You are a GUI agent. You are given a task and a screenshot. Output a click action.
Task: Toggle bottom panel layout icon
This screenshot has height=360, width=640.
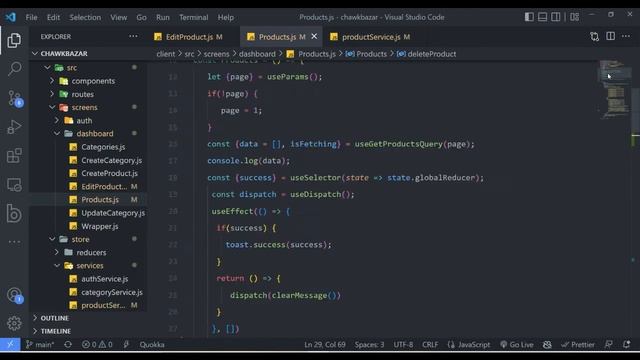click(x=542, y=17)
